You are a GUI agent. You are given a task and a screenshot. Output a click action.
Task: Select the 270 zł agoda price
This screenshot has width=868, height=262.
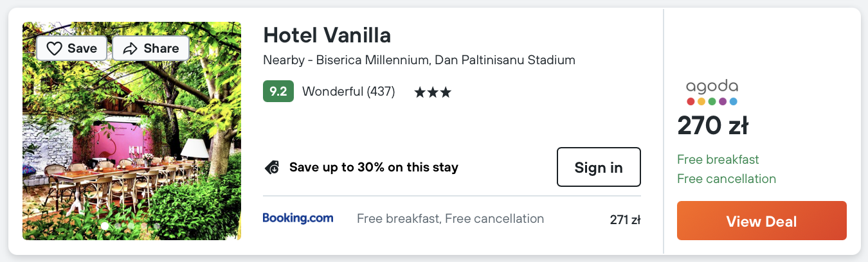click(712, 126)
